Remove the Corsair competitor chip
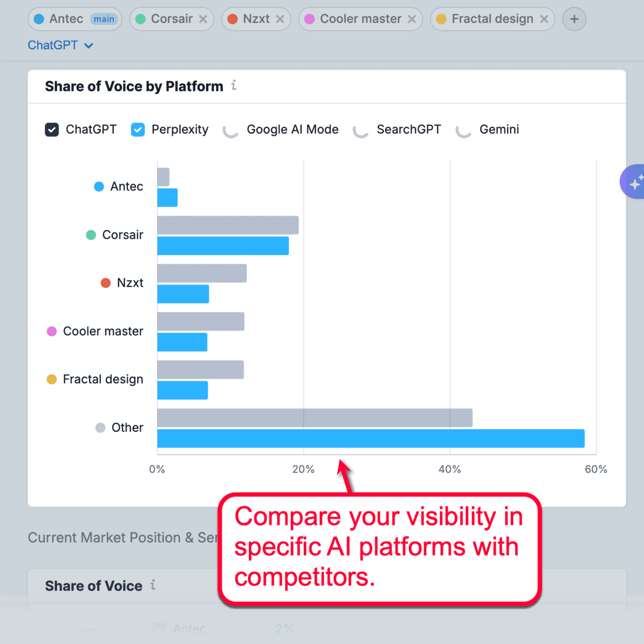 click(x=203, y=19)
